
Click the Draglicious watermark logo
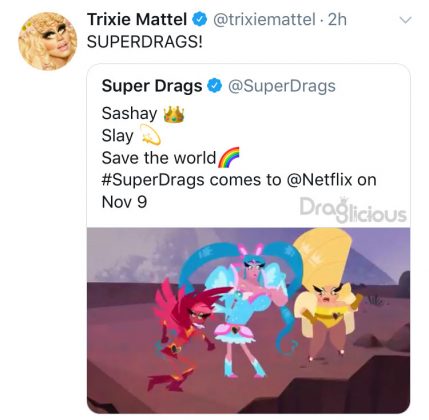click(x=353, y=210)
